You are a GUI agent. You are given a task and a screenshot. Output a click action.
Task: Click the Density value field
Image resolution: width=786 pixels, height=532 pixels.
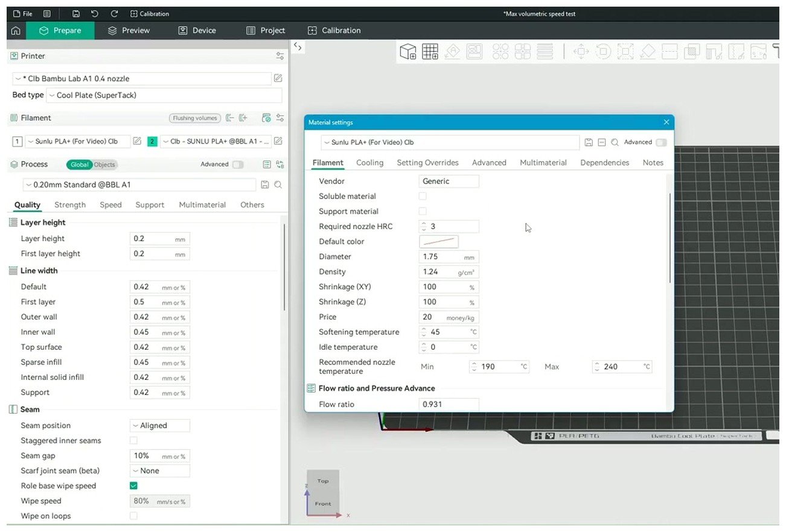coord(449,271)
